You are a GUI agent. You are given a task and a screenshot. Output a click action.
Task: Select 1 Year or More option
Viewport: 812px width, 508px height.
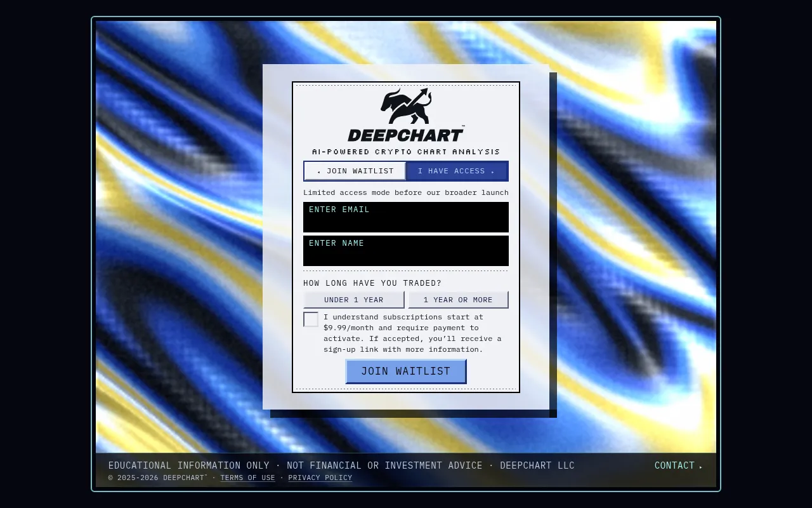coord(458,300)
